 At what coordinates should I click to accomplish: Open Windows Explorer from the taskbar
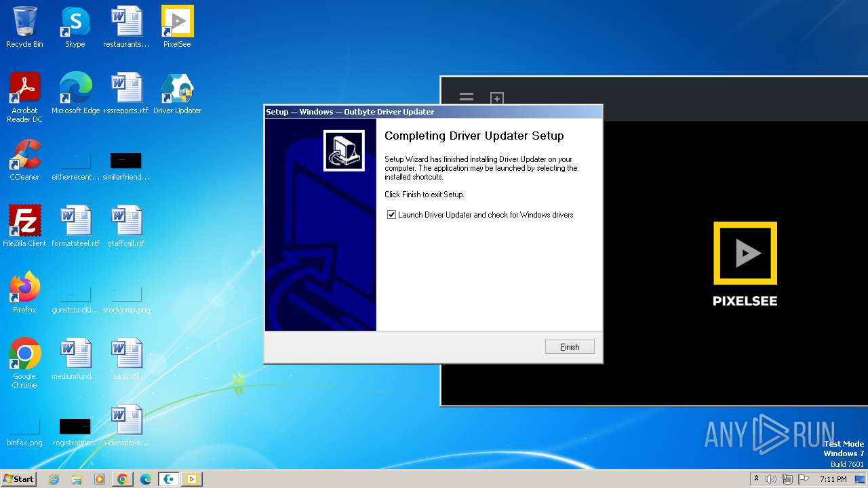(x=77, y=479)
